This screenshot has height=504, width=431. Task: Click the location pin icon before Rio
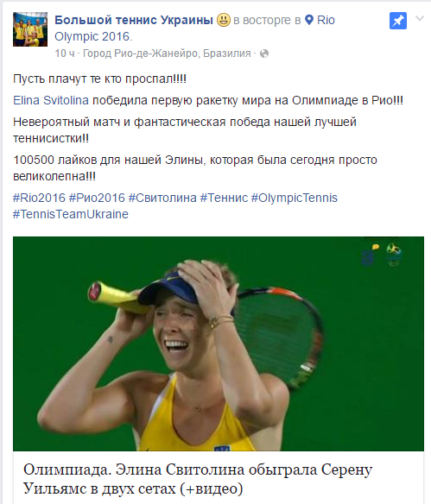309,20
